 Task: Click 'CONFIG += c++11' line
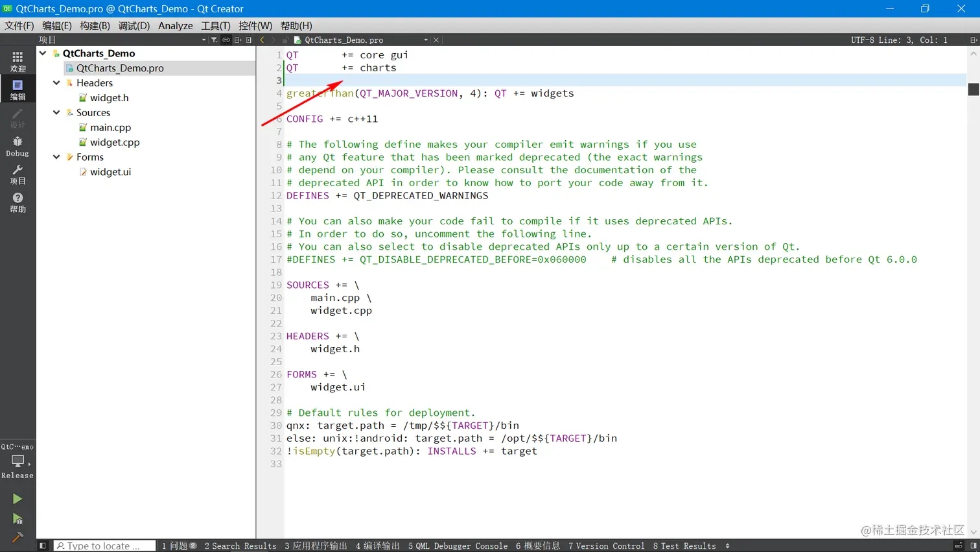[x=332, y=119]
